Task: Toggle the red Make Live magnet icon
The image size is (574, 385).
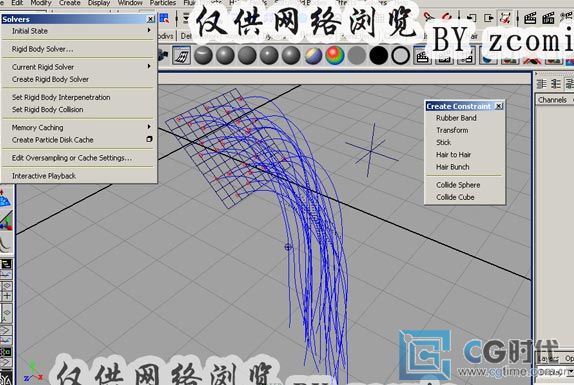Action: 446,17
